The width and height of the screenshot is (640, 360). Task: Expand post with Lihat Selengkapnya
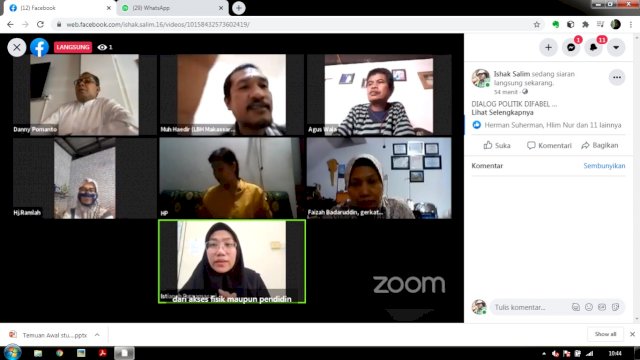coord(502,112)
